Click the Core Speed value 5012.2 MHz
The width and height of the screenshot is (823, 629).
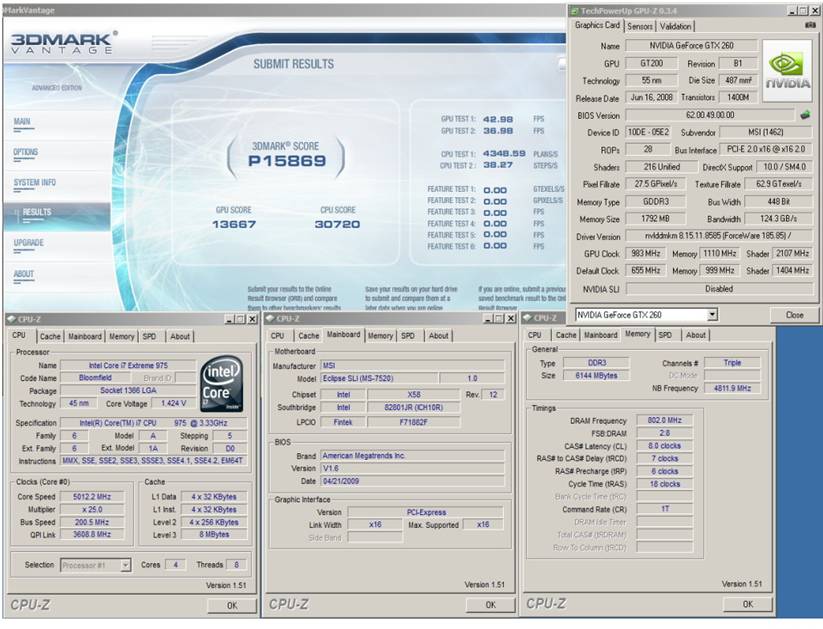point(92,497)
